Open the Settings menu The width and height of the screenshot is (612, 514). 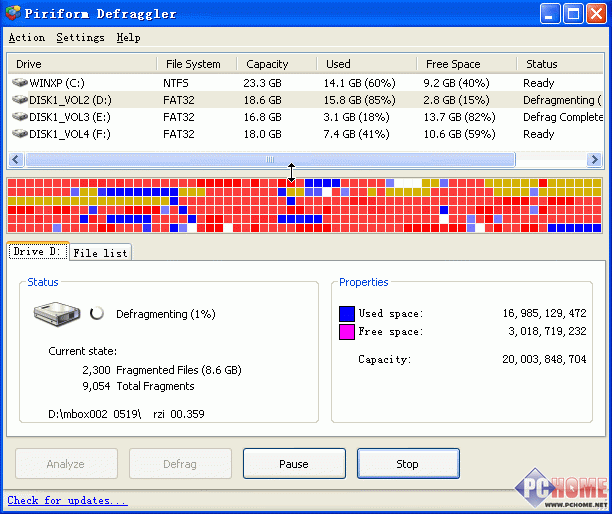(x=80, y=37)
